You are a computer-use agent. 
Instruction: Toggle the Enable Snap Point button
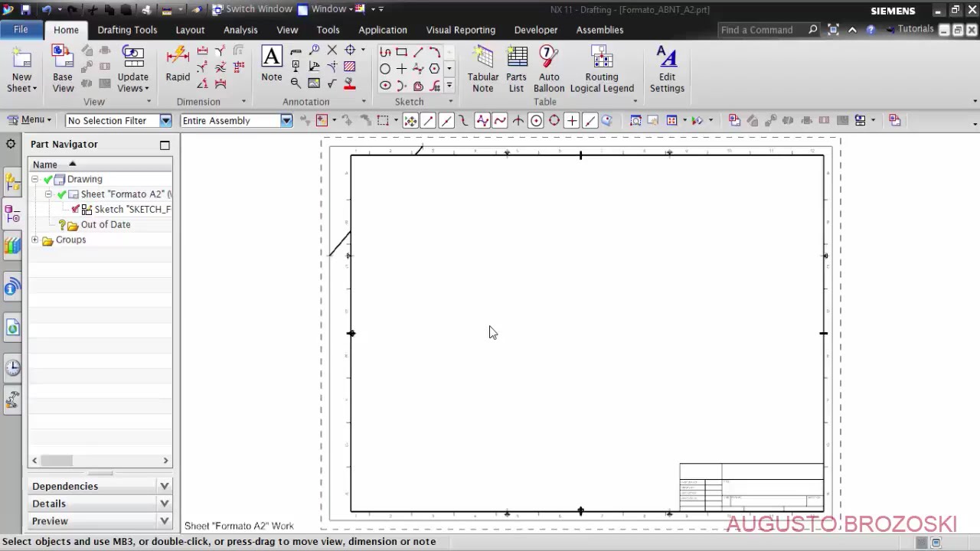410,120
